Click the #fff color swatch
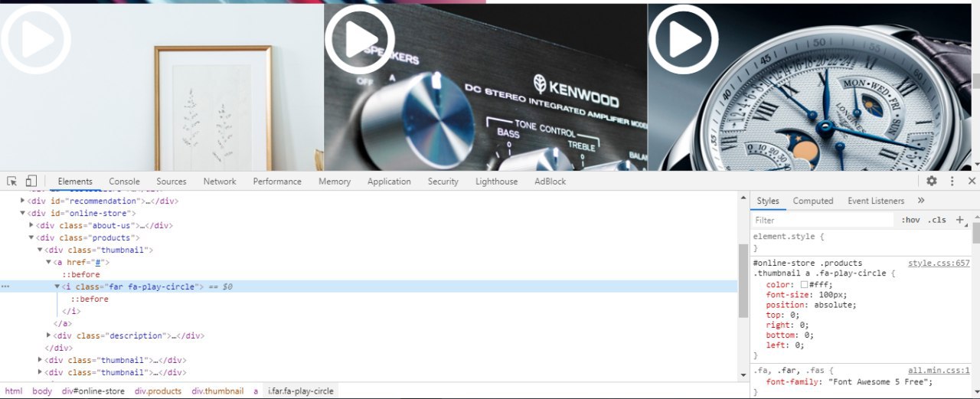This screenshot has width=980, height=399. [804, 284]
